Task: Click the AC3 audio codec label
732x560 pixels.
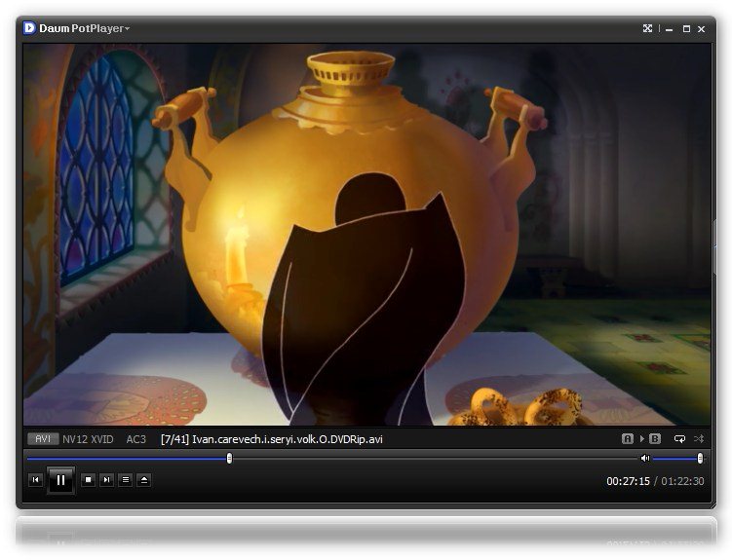Action: 135,439
